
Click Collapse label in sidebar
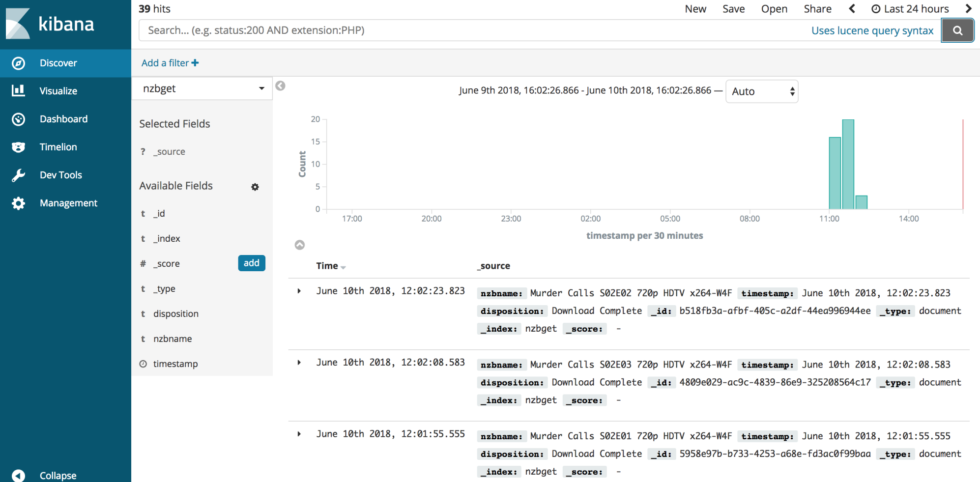[x=58, y=476]
